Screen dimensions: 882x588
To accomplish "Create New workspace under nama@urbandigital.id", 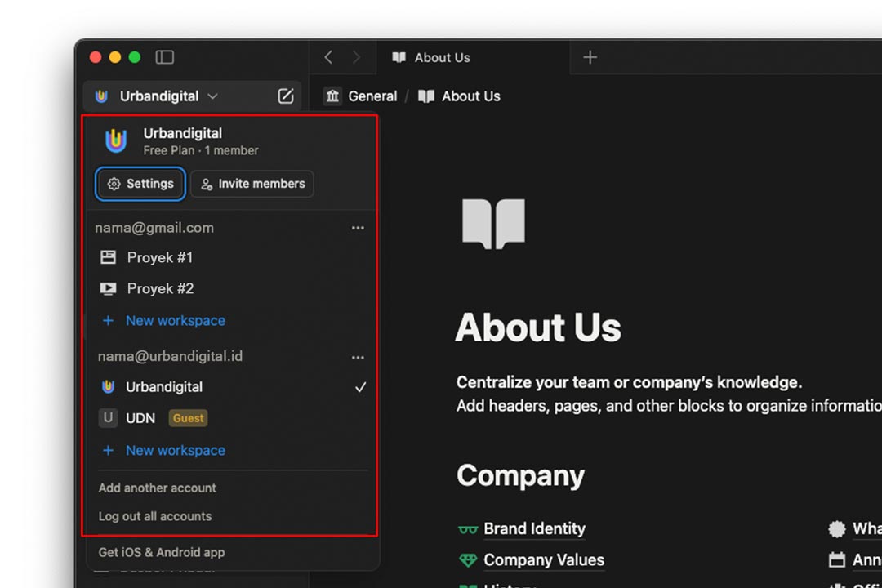I will coord(175,450).
